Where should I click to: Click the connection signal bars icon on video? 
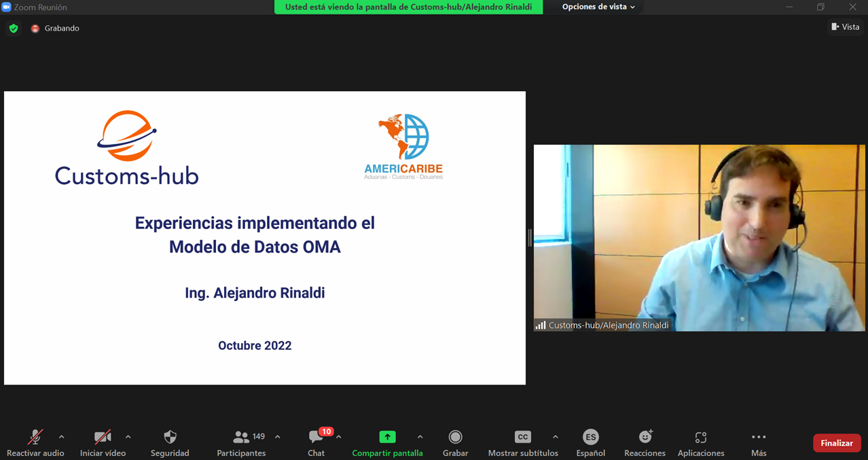(541, 325)
